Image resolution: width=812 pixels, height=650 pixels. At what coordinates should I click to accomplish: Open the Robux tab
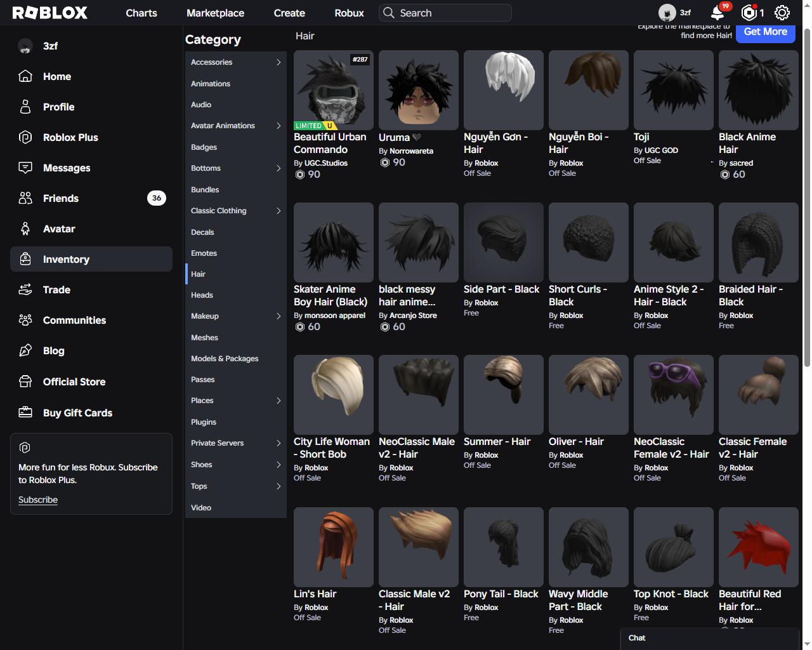(349, 13)
